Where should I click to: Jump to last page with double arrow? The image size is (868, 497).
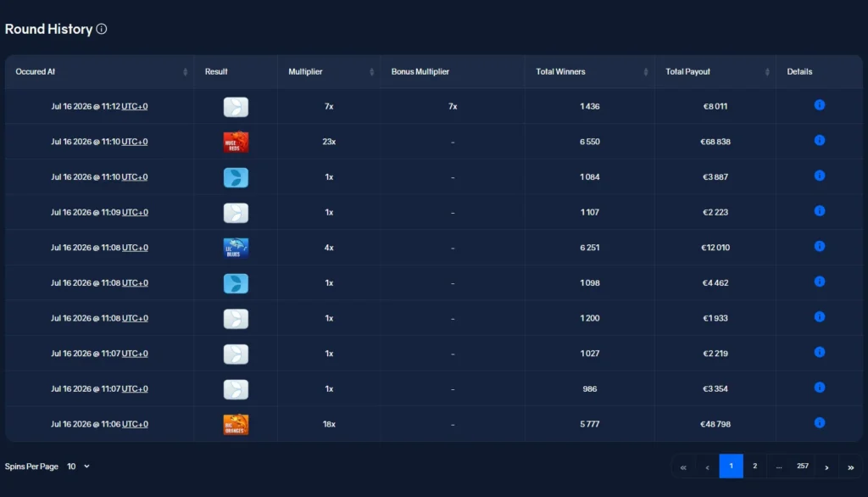[851, 466]
